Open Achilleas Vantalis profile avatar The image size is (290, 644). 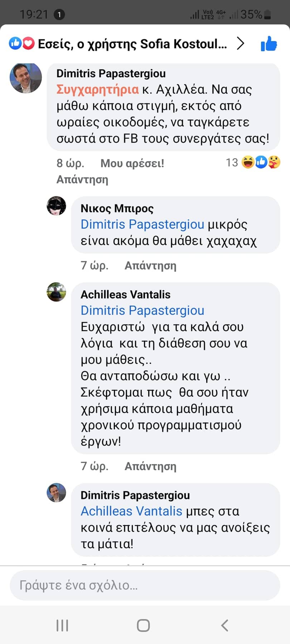(x=57, y=292)
